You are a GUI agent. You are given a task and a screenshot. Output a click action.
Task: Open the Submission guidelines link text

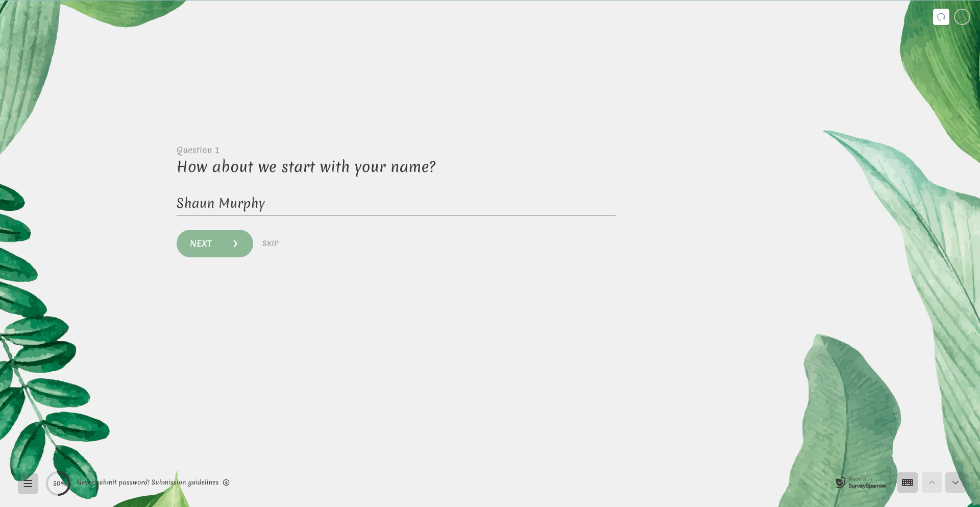pyautogui.click(x=185, y=482)
